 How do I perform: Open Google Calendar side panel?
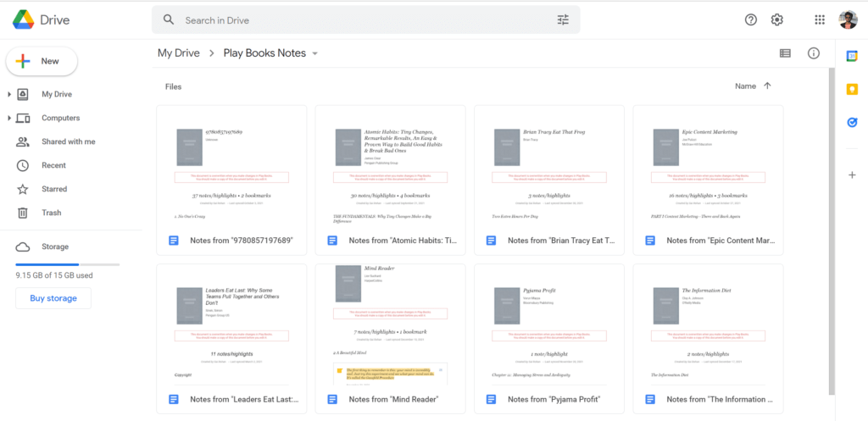click(853, 56)
